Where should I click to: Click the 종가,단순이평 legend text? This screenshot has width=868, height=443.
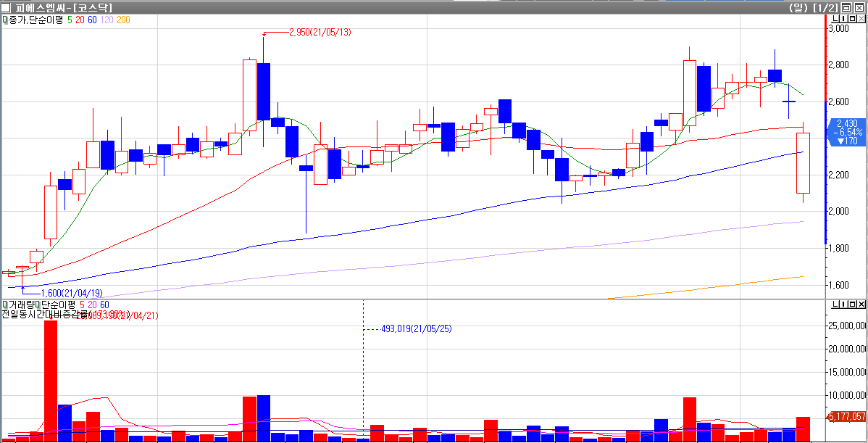[36, 20]
